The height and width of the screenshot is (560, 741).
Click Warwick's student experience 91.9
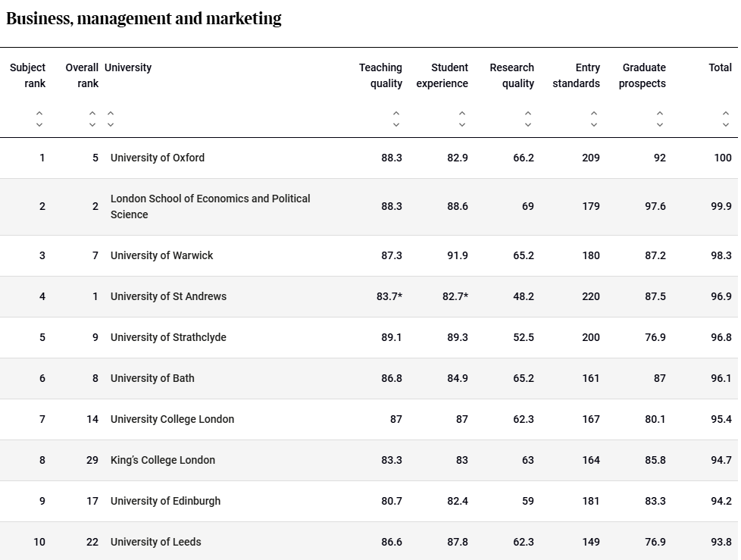pyautogui.click(x=458, y=255)
